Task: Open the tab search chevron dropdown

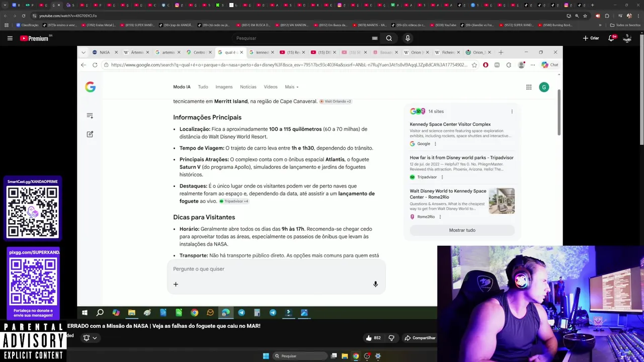Action: (x=84, y=52)
